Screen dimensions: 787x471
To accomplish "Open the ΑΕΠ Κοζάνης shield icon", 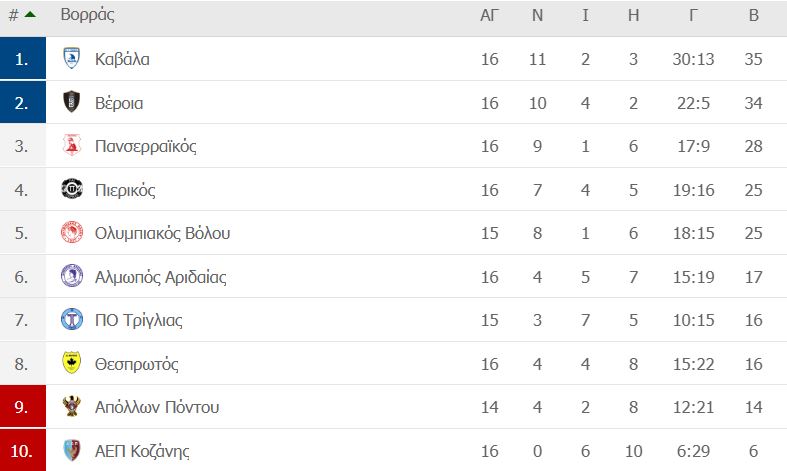I will click(72, 450).
